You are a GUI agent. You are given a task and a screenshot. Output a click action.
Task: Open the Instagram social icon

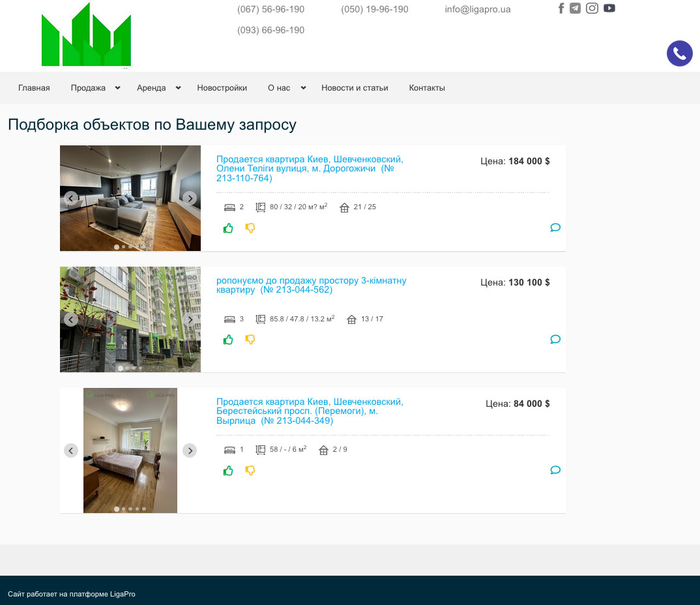coord(592,8)
